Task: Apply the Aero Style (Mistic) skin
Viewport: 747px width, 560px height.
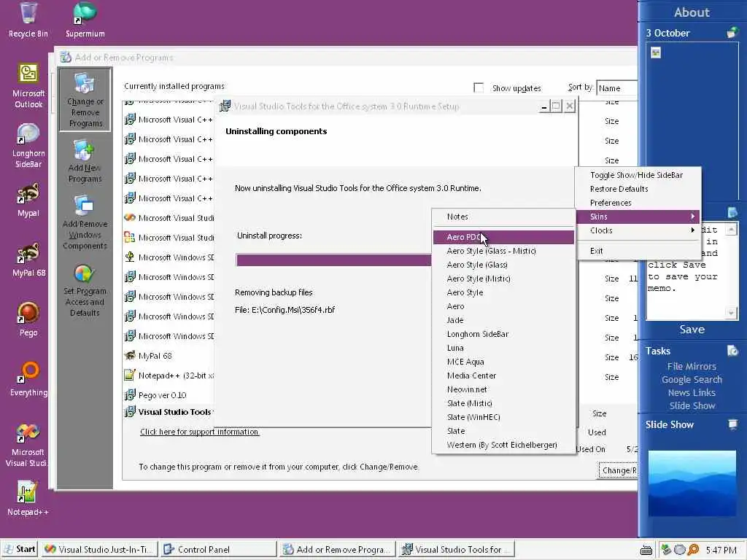Action: pyautogui.click(x=503, y=279)
